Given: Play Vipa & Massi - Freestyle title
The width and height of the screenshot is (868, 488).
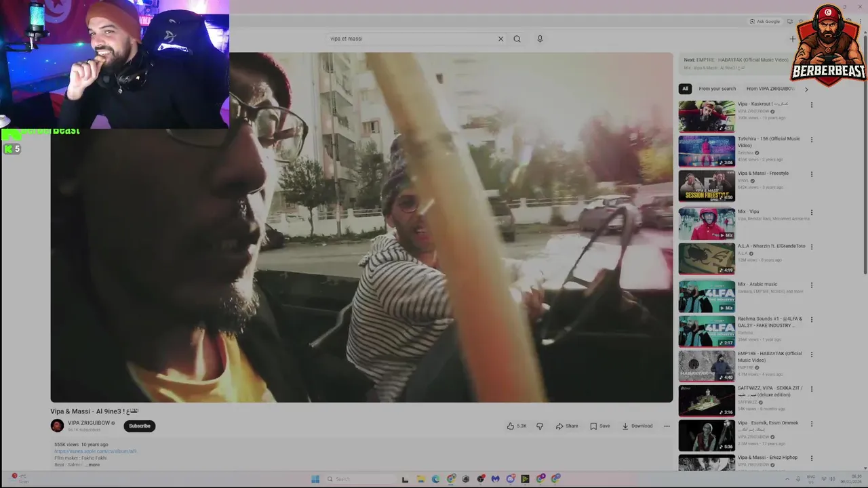Looking at the screenshot, I should pyautogui.click(x=763, y=174).
